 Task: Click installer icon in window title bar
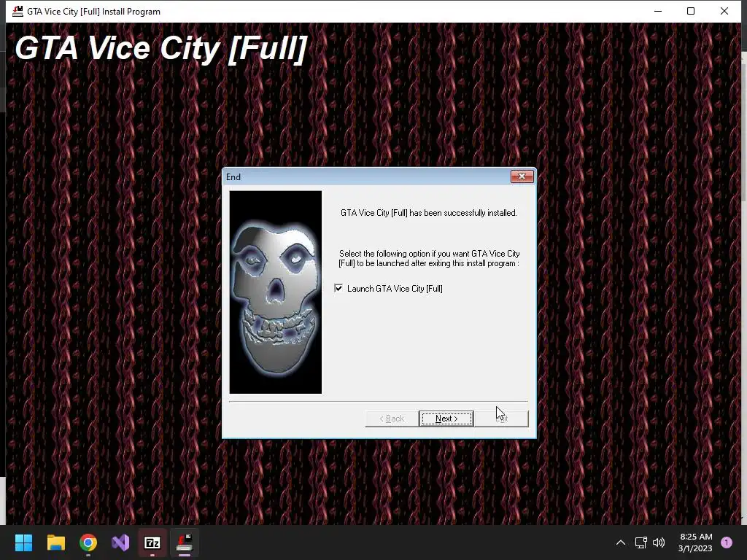click(18, 11)
